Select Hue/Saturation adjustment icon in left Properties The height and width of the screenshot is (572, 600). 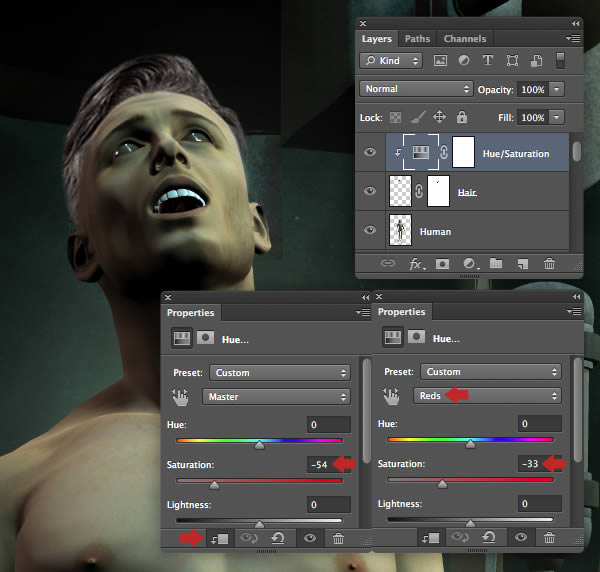pos(182,338)
